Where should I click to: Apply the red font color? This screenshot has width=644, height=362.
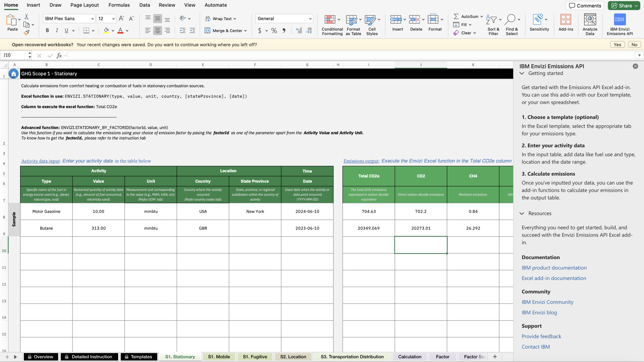(120, 30)
